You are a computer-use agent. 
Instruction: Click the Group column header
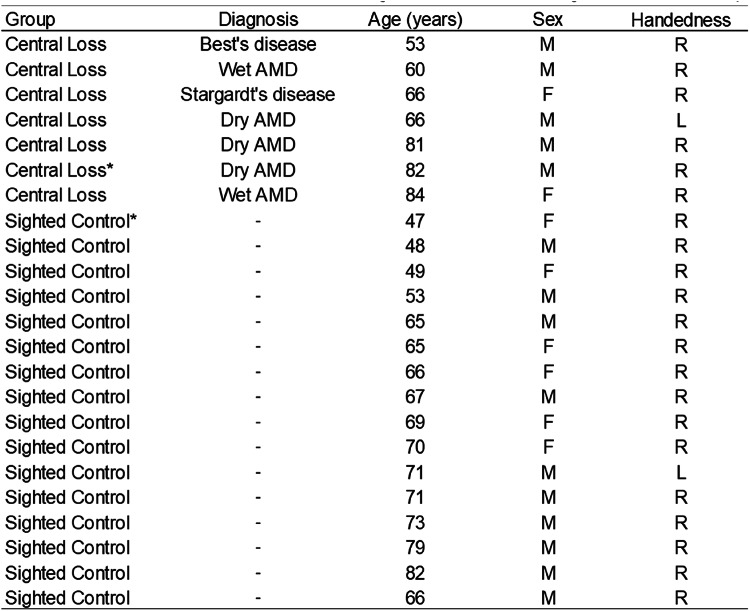pos(30,20)
